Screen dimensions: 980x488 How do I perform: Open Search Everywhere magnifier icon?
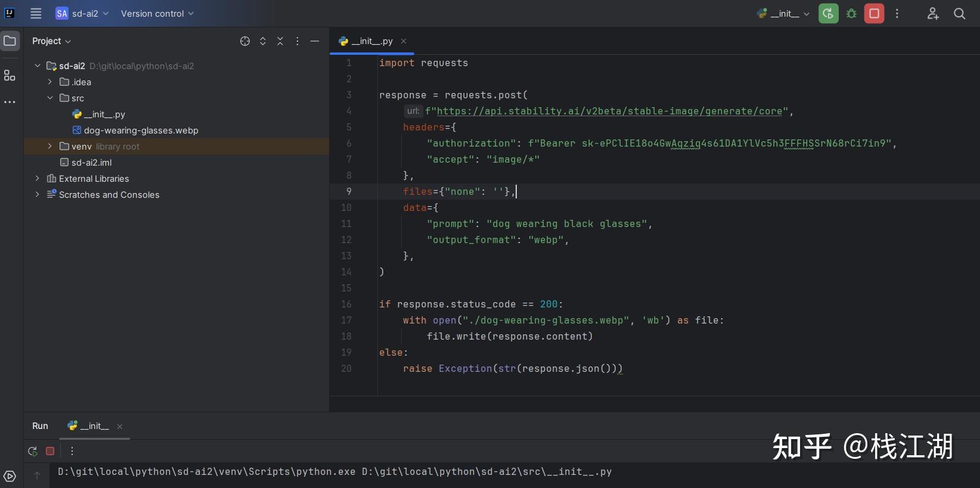[959, 14]
